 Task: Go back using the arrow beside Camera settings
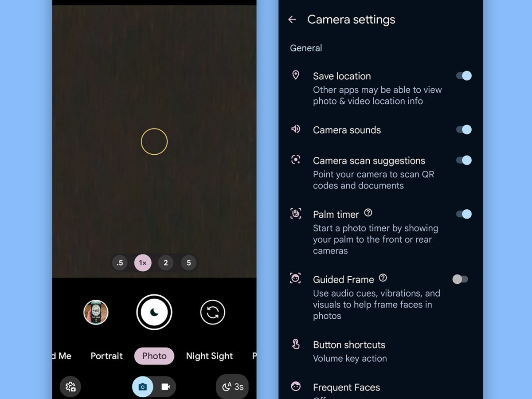tap(292, 20)
